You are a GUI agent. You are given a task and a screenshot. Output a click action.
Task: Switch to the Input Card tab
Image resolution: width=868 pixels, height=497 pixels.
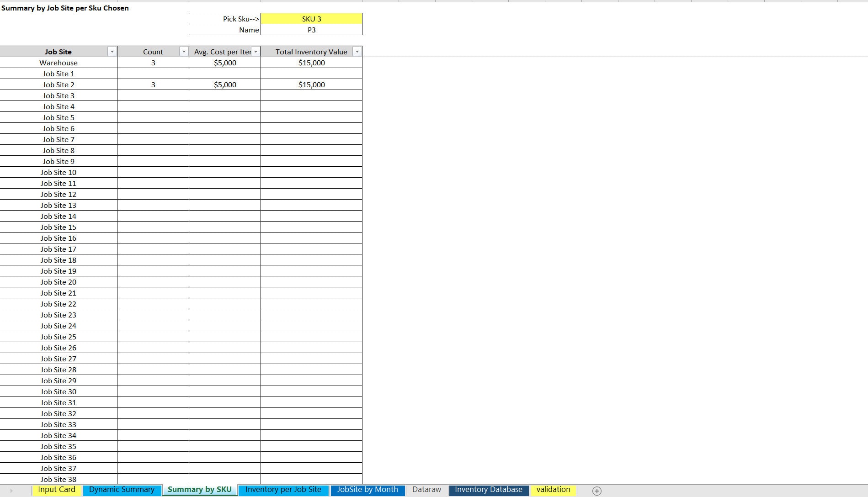click(x=57, y=489)
